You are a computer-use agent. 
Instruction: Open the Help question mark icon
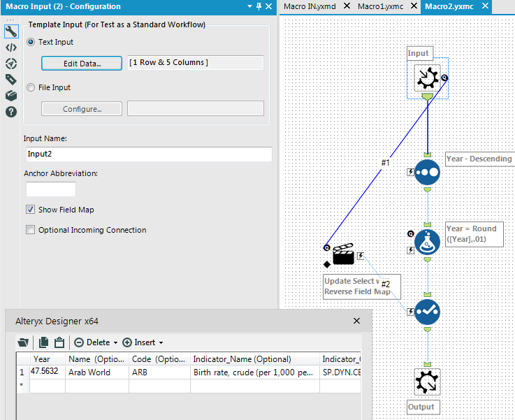coord(11,112)
